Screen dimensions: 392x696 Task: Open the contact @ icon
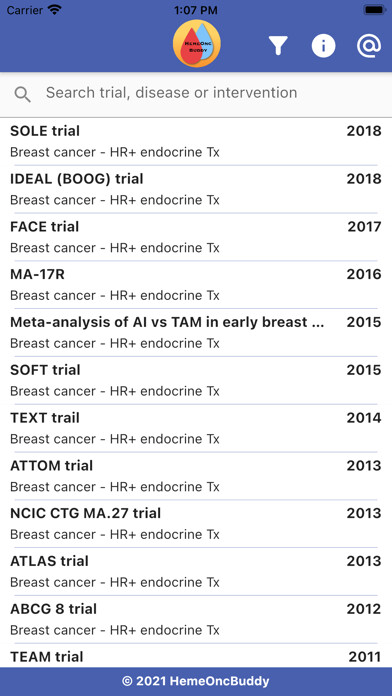pos(369,45)
